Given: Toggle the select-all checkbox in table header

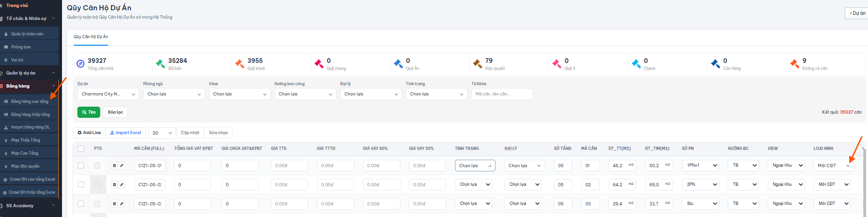Looking at the screenshot, I should pos(81,149).
